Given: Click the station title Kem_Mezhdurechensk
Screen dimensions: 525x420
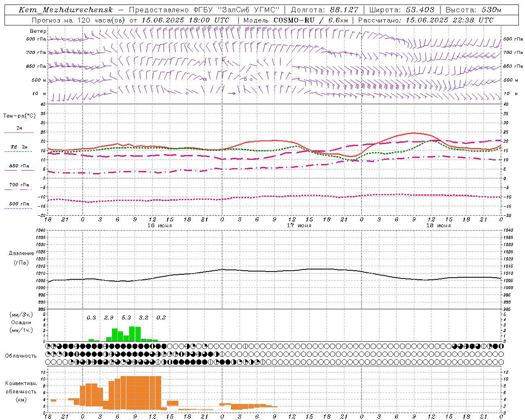Looking at the screenshot, I should pos(66,10).
